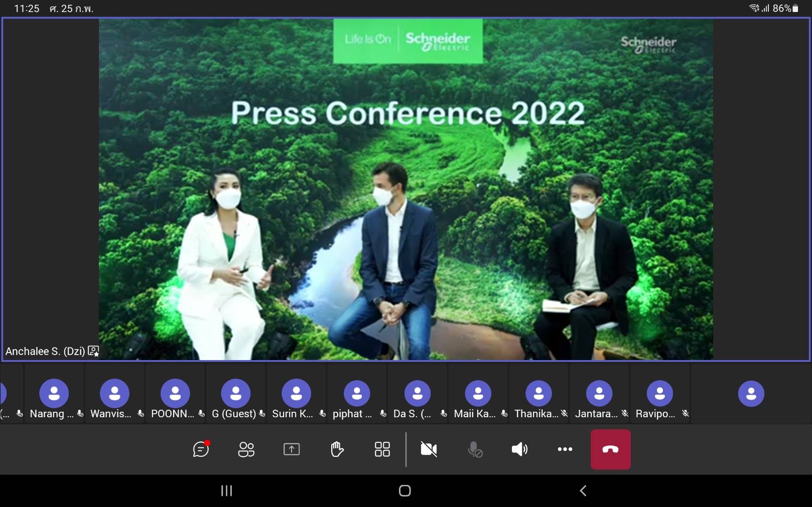Tap the mic icon beside Surin K
812x507 pixels.
(x=323, y=414)
